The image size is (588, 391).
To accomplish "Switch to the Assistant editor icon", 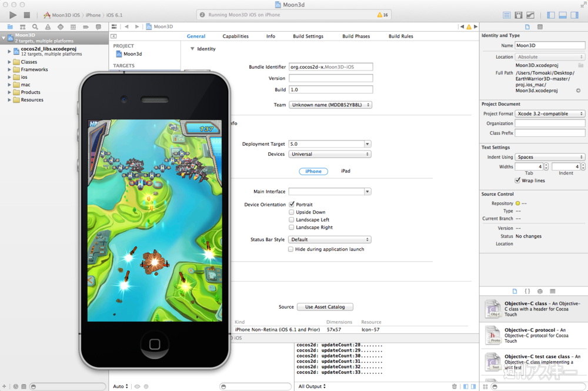I will 519,15.
